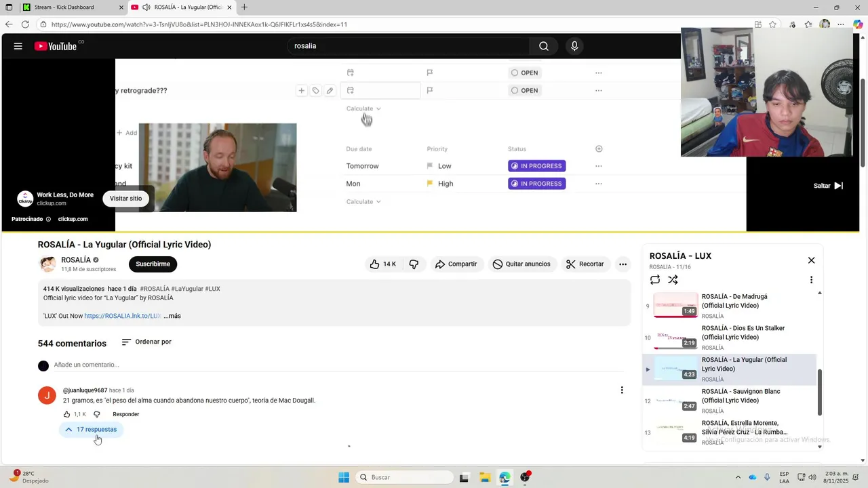Viewport: 868px width, 488px height.
Task: Open the Edge settings and more menu
Action: [841, 24]
